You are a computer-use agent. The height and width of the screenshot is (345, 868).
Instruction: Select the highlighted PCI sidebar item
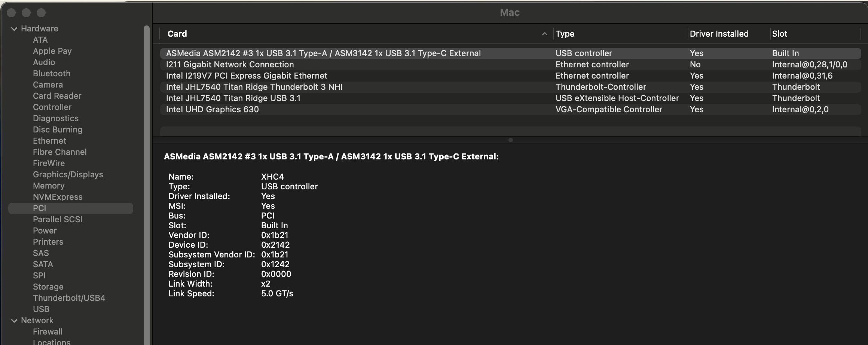tap(71, 208)
